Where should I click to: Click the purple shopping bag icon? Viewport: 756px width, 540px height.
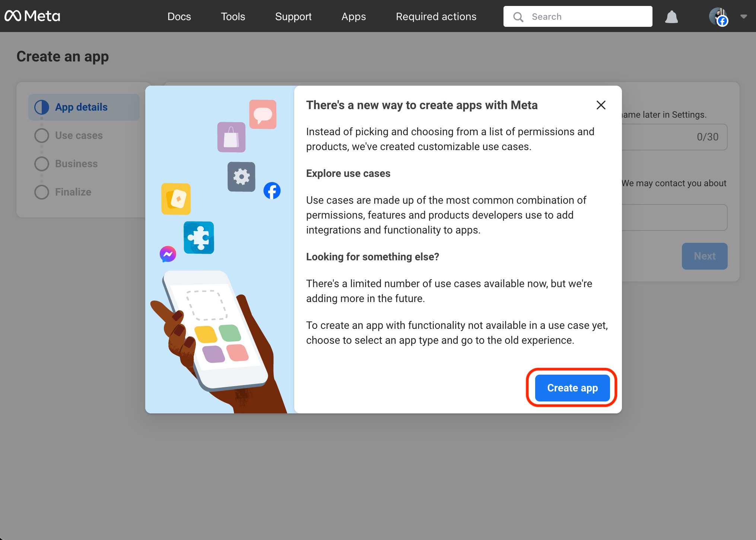[231, 137]
